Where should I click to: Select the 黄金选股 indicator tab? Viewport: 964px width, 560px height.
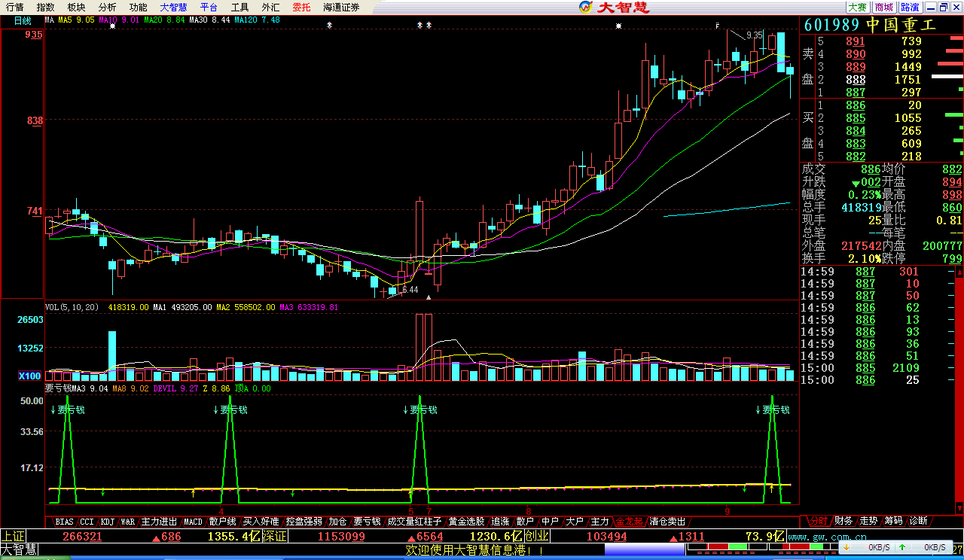tap(467, 522)
